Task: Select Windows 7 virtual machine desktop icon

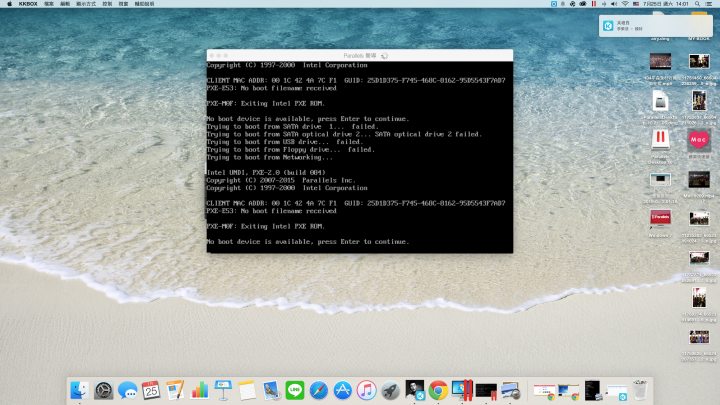Action: click(660, 218)
